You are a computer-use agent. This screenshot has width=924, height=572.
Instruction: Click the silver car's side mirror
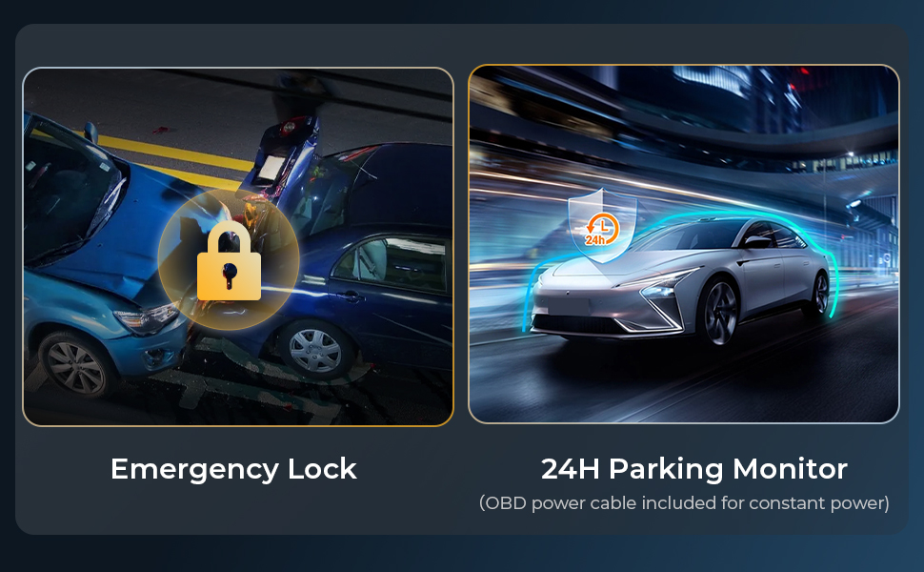(756, 241)
